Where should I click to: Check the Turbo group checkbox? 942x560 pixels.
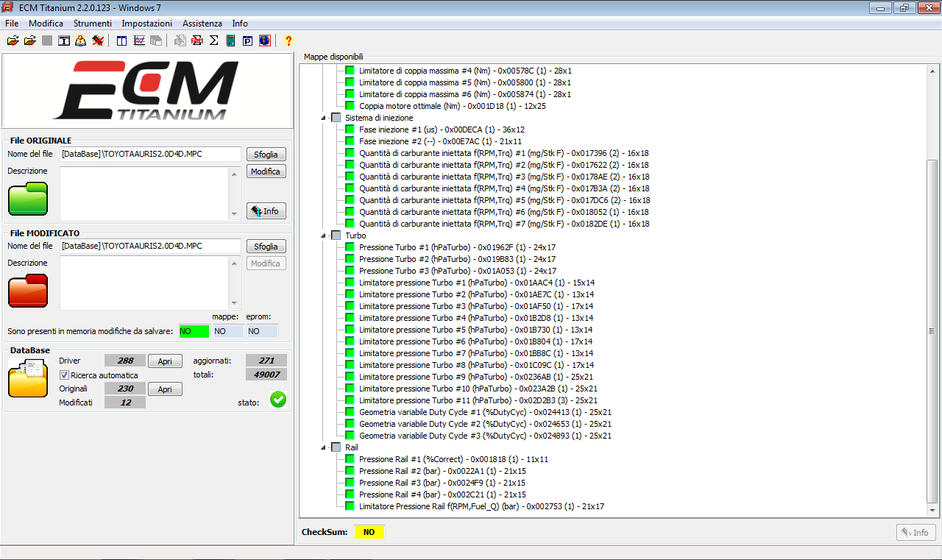click(336, 235)
